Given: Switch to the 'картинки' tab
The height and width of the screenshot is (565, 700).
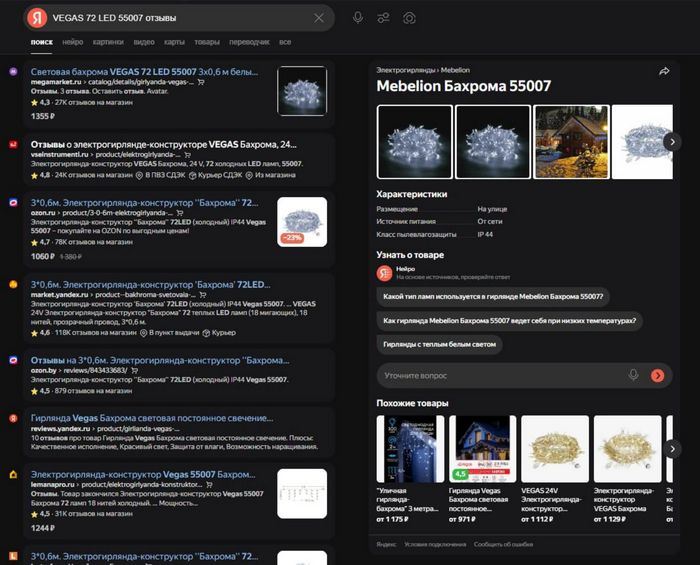Looking at the screenshot, I should click(108, 43).
